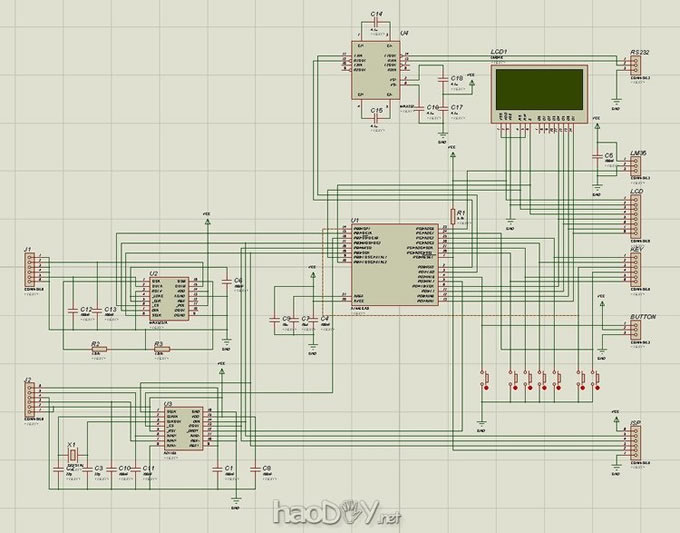The height and width of the screenshot is (533, 680).
Task: Click the U4 IC component
Action: [373, 69]
